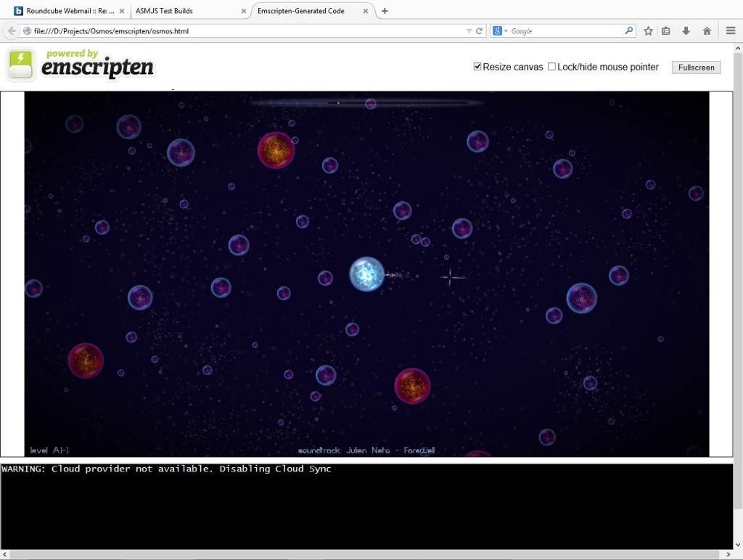This screenshot has height=560, width=743.
Task: Click the horizontal scrollbar right arrow
Action: tap(728, 554)
